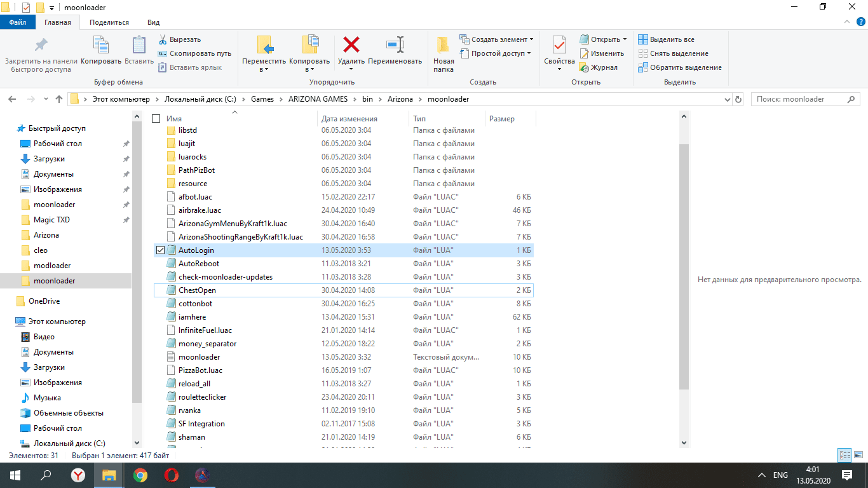Open Properties (Свойства) checkmark icon
868x488 pixels.
(x=559, y=45)
